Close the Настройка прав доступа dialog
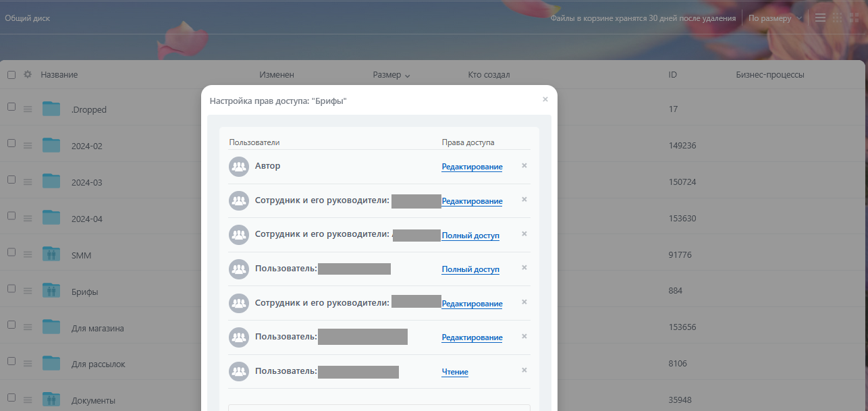 click(545, 99)
